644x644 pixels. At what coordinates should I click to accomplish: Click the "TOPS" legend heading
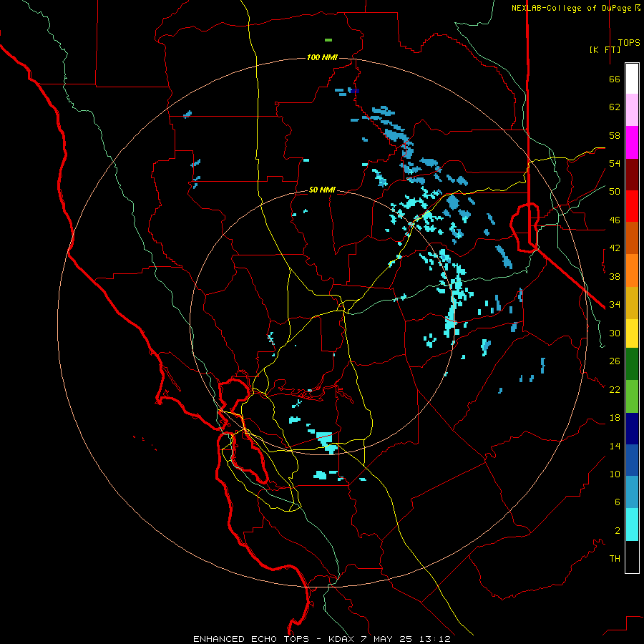pos(629,43)
